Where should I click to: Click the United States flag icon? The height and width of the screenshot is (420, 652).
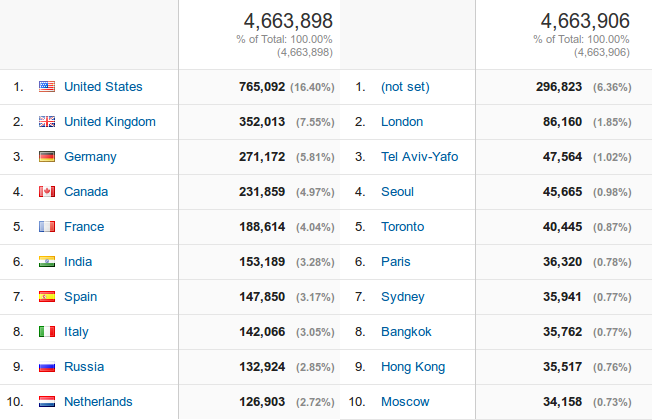47,86
